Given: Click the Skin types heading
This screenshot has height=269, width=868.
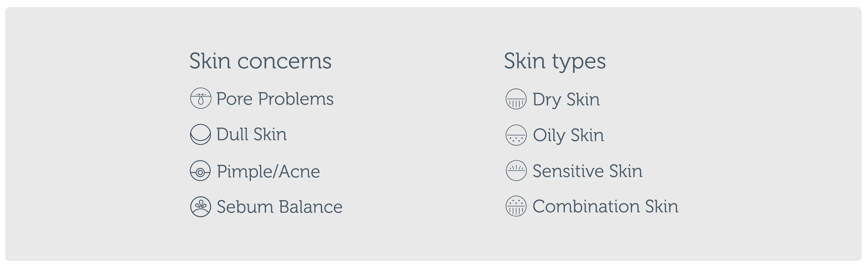Looking at the screenshot, I should 555,61.
